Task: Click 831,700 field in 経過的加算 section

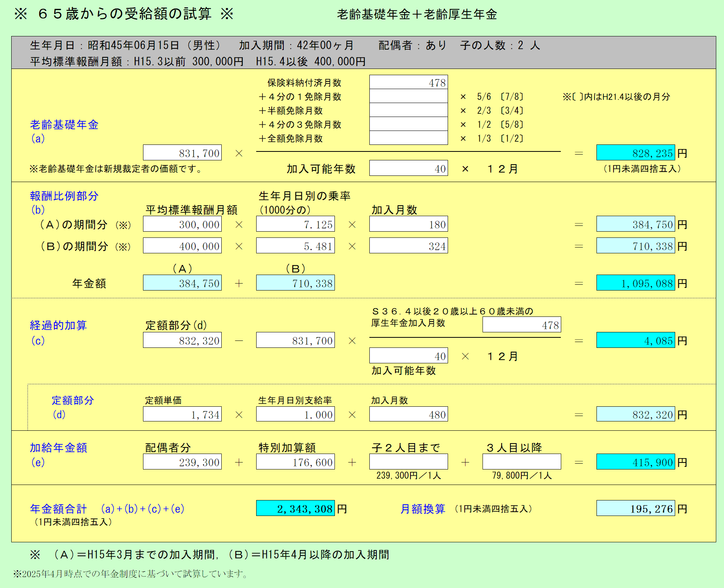Action: coord(295,340)
